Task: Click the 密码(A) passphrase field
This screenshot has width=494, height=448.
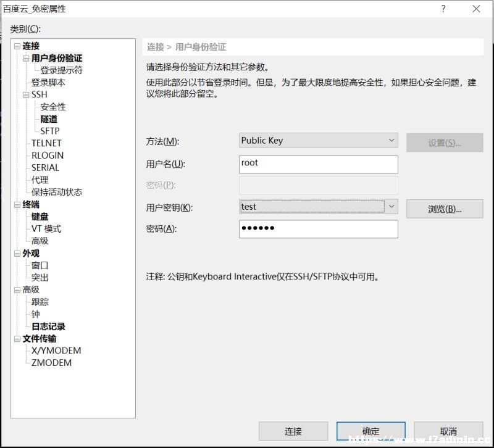Action: pyautogui.click(x=318, y=229)
